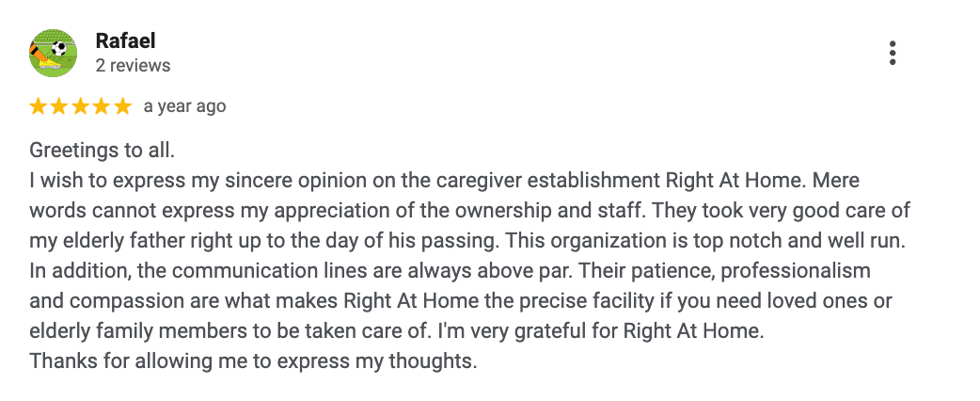The width and height of the screenshot is (980, 401).
Task: Open the three-dot more options menu
Action: [893, 54]
